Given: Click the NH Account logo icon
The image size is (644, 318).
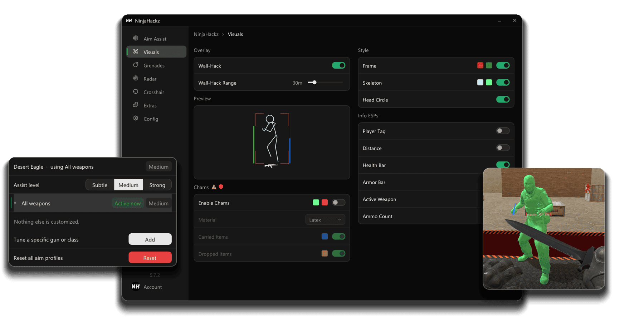Looking at the screenshot, I should 136,287.
